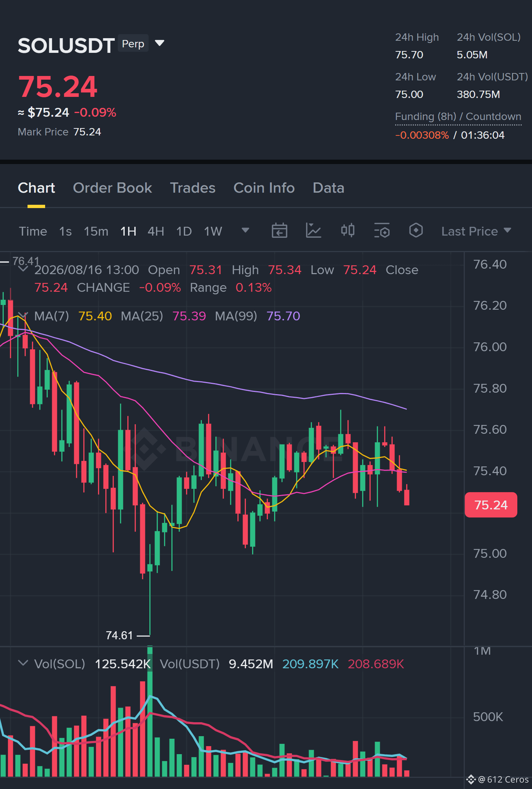Open the Coin Info tab

264,188
